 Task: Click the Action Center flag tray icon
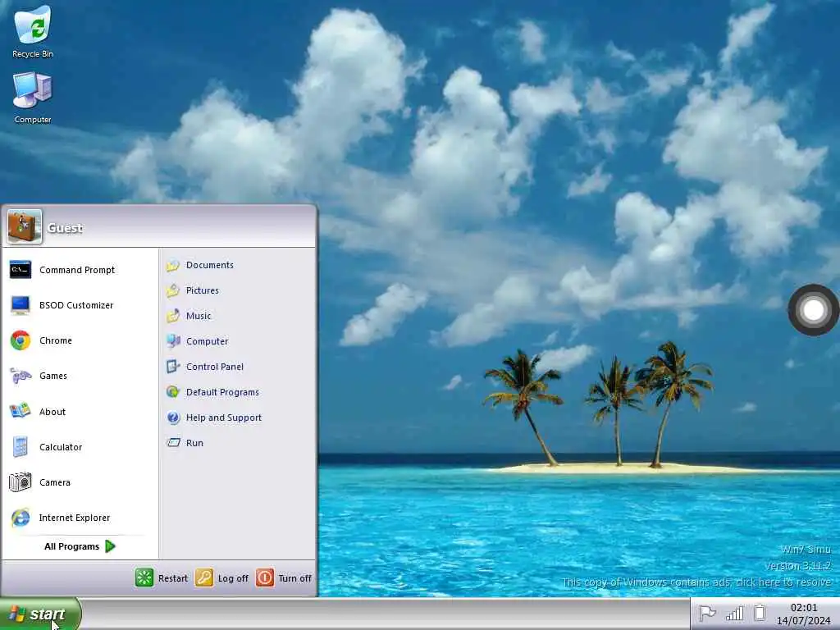[707, 613]
